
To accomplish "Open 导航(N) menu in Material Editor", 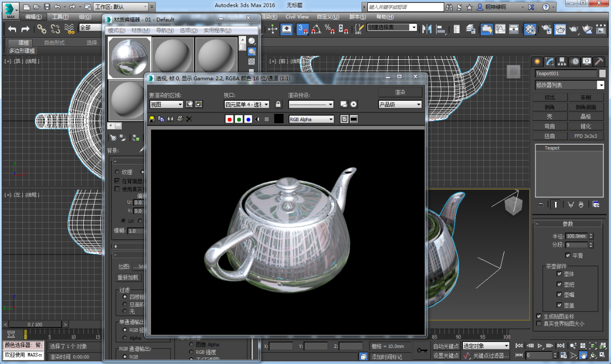I will coord(165,30).
